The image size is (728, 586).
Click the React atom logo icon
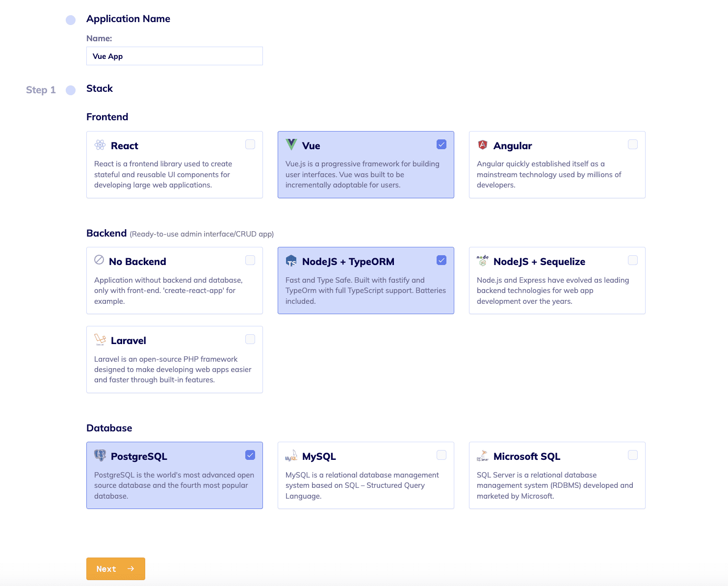click(100, 145)
